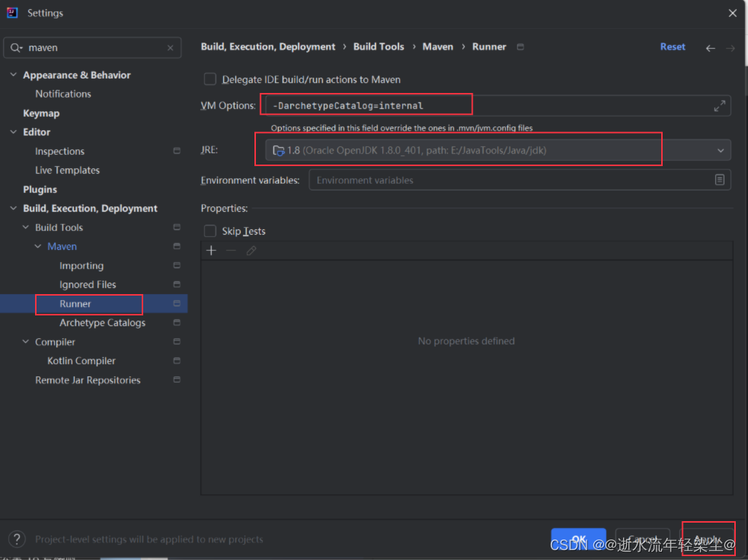Select Runner under Maven
748x560 pixels.
pyautogui.click(x=75, y=304)
